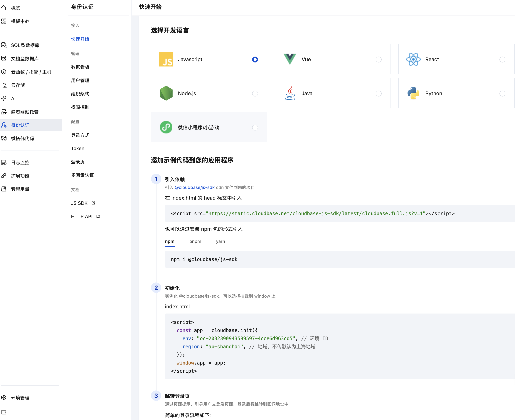Click the 模板中心 template center icon
Image resolution: width=515 pixels, height=420 pixels.
[4, 21]
